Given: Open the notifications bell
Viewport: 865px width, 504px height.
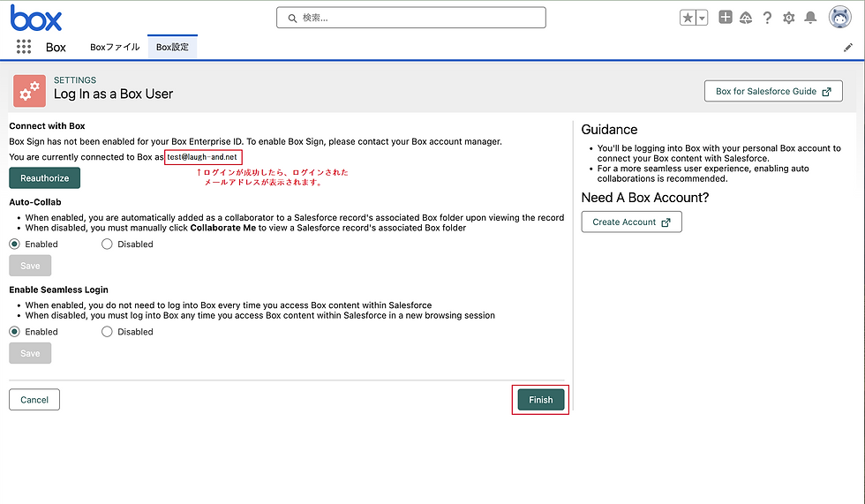Looking at the screenshot, I should [x=810, y=18].
